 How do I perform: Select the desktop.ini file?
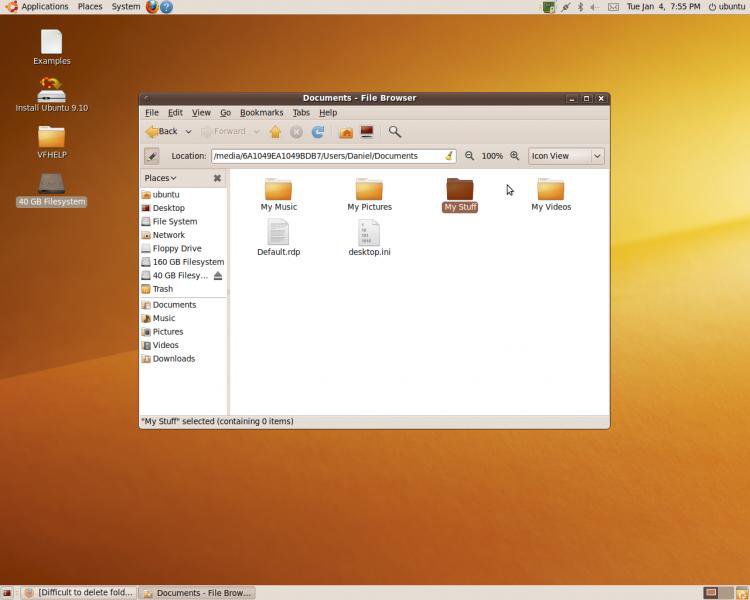369,238
